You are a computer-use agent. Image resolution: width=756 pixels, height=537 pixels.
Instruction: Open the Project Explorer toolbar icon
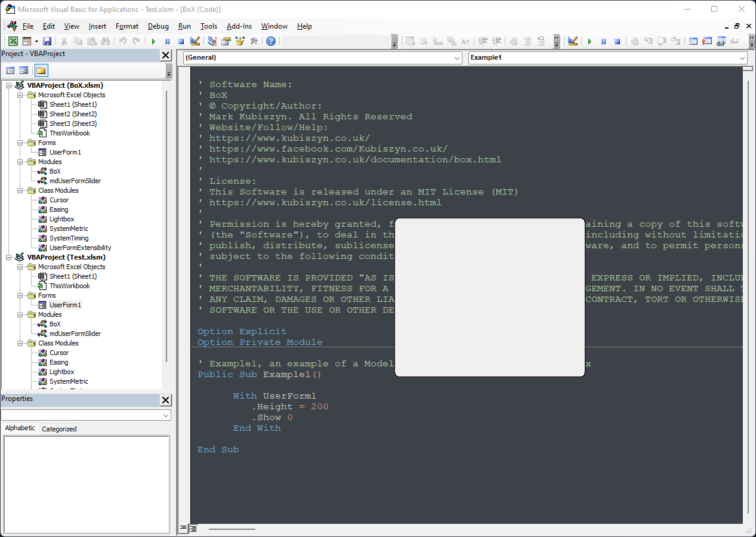[212, 41]
